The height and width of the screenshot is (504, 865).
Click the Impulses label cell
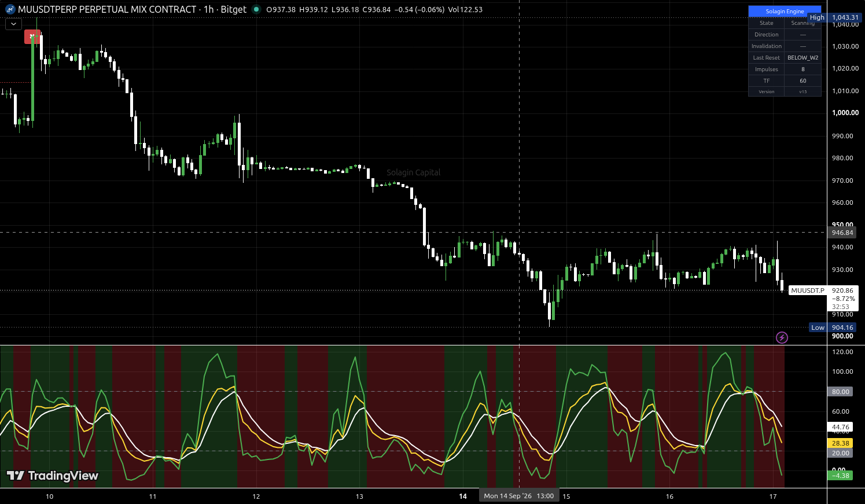pos(766,69)
